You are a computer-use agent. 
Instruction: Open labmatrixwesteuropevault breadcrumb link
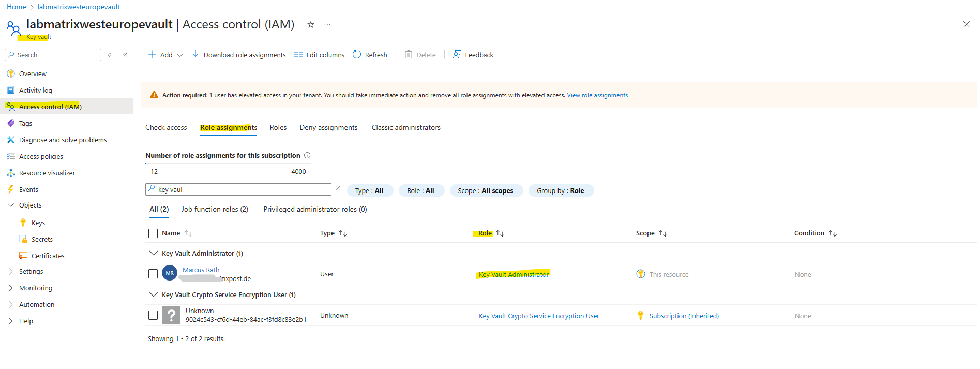tap(79, 7)
